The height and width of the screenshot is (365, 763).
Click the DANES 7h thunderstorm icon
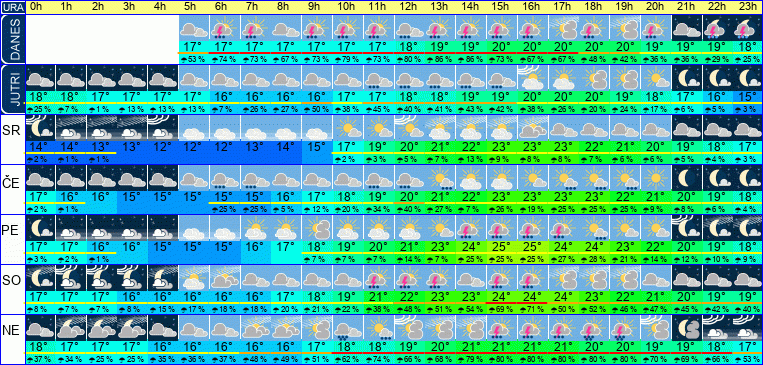[255, 28]
